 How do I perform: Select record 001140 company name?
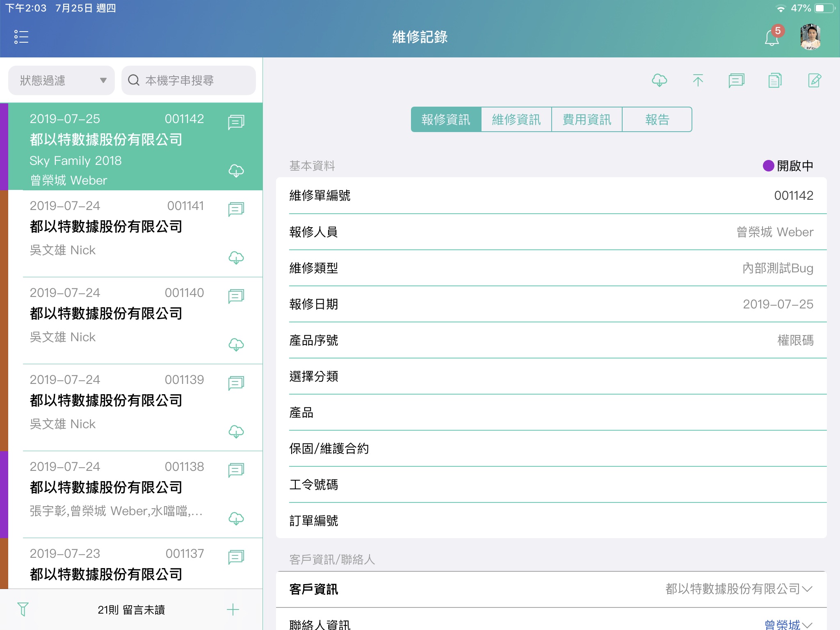(x=106, y=313)
